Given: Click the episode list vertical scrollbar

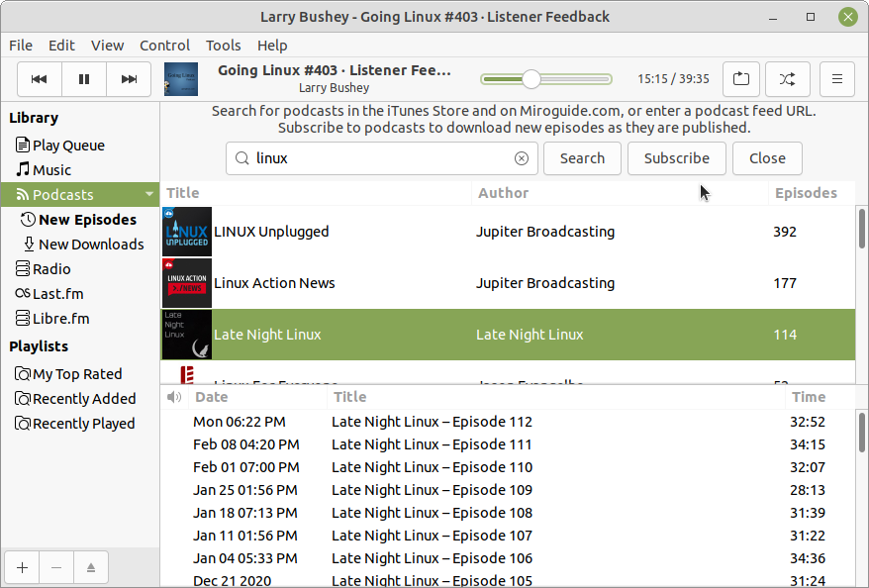Looking at the screenshot, I should 862,433.
